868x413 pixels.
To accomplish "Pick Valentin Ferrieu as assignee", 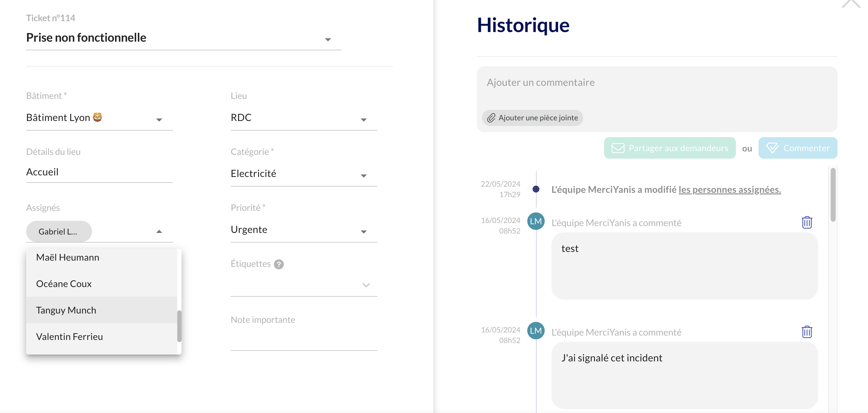I will click(69, 336).
